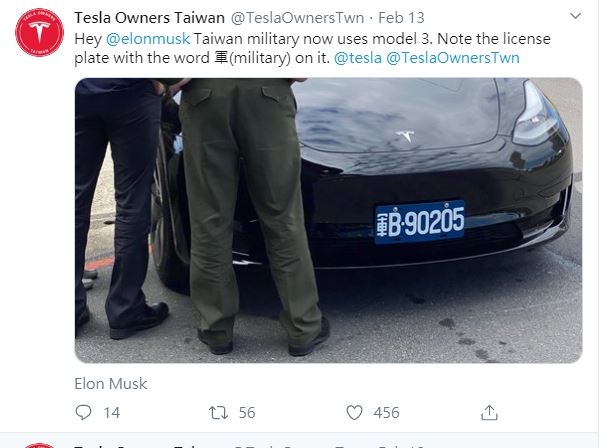Click the reply count 14
614x448 pixels.
point(112,413)
